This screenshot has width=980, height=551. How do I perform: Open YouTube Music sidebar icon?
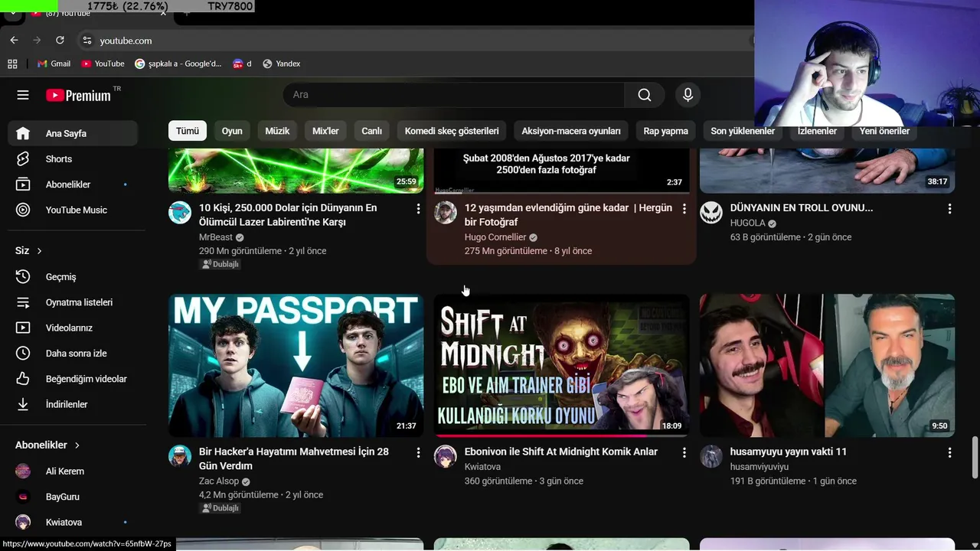[23, 210]
